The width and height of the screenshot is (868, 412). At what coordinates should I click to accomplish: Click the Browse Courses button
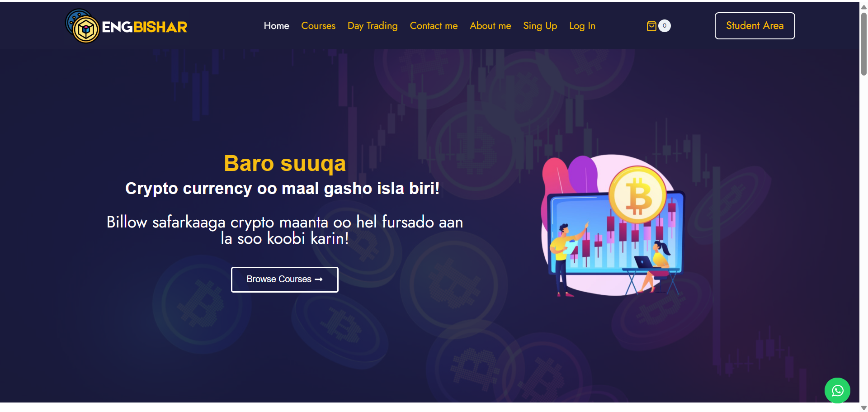(x=285, y=279)
